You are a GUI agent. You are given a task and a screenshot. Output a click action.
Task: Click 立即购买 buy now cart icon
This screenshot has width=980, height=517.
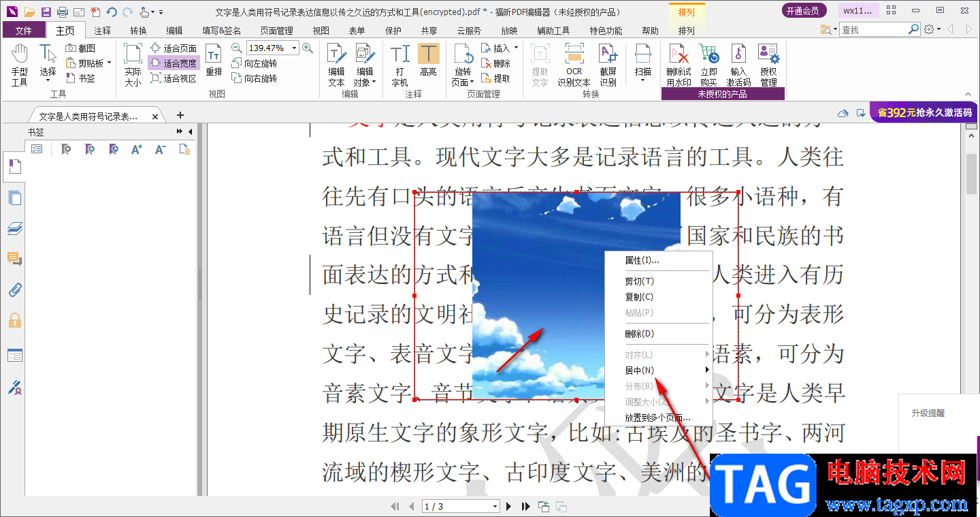pos(708,65)
